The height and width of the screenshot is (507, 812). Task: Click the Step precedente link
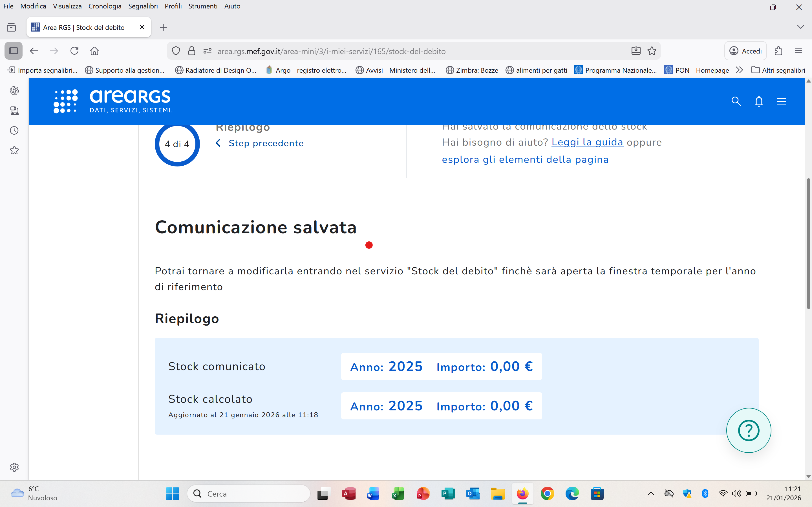[266, 143]
